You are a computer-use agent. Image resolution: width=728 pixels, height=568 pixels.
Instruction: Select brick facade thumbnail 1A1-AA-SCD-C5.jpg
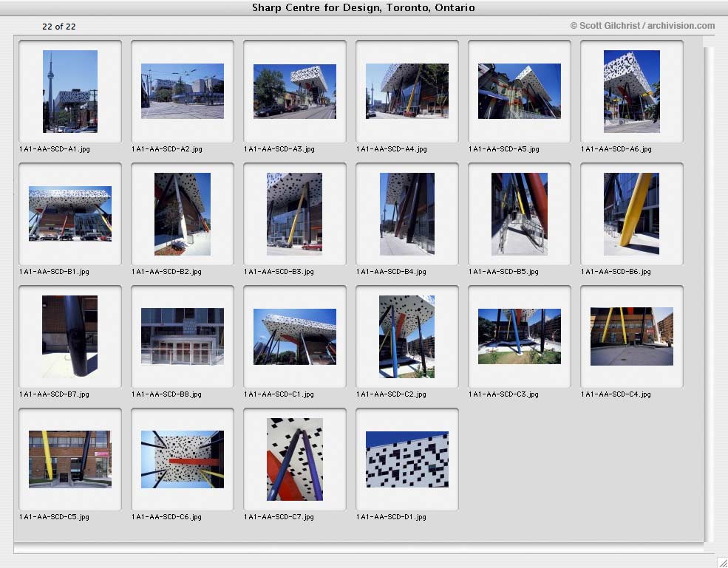pyautogui.click(x=70, y=459)
